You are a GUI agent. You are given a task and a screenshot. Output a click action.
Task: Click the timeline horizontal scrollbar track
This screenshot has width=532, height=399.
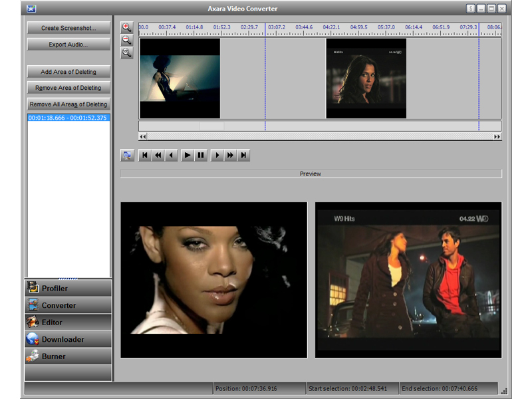point(320,136)
